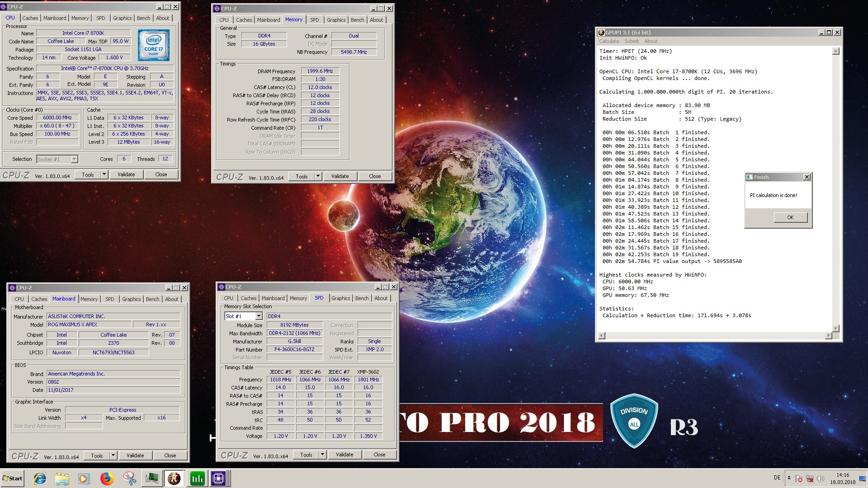Open Tools dropdown arrow in CPU window

coord(104,174)
